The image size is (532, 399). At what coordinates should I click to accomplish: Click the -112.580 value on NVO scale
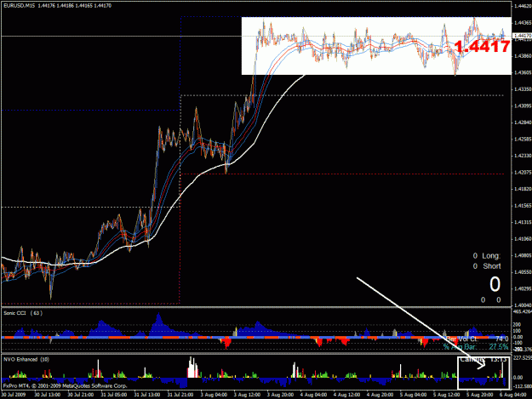click(523, 386)
